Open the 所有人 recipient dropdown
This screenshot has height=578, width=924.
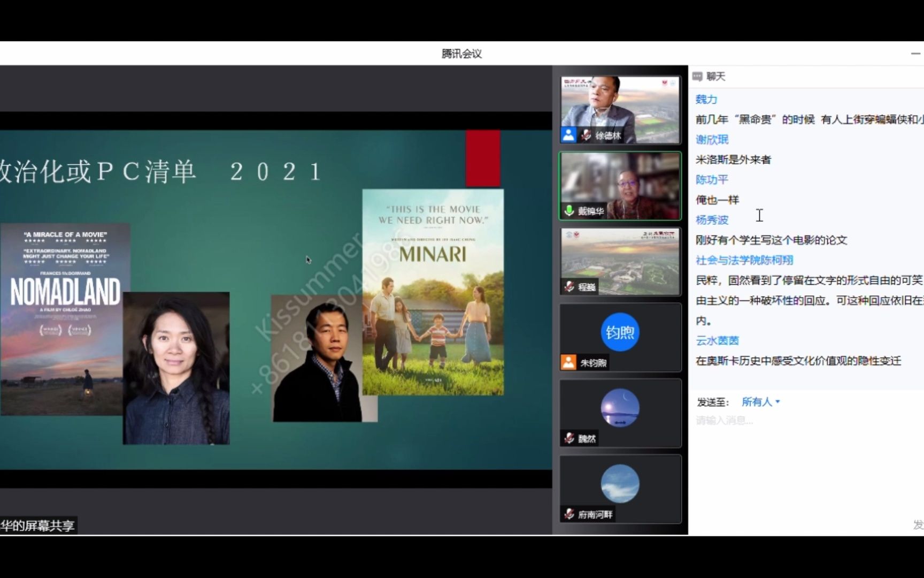coord(761,402)
